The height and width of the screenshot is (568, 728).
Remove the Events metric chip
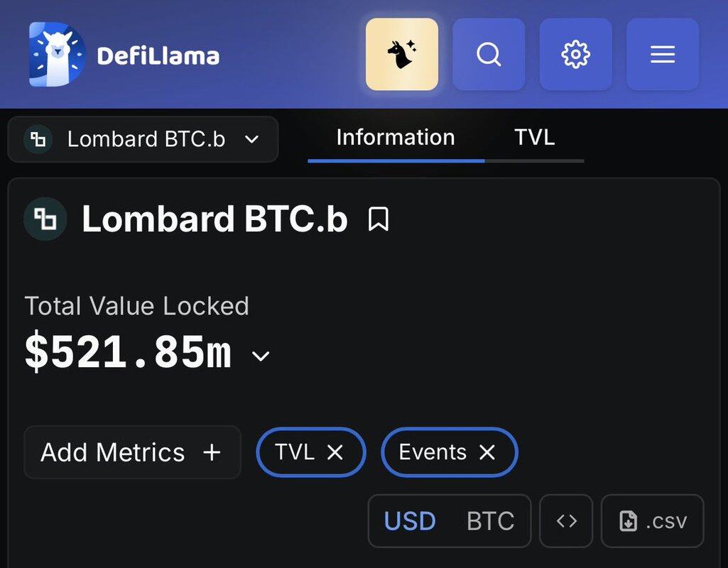point(487,452)
